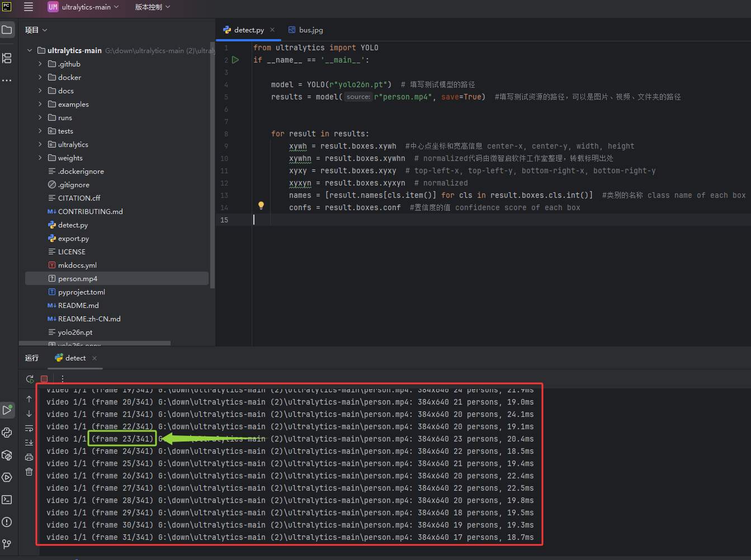Clear all console output with trash icon

(29, 472)
